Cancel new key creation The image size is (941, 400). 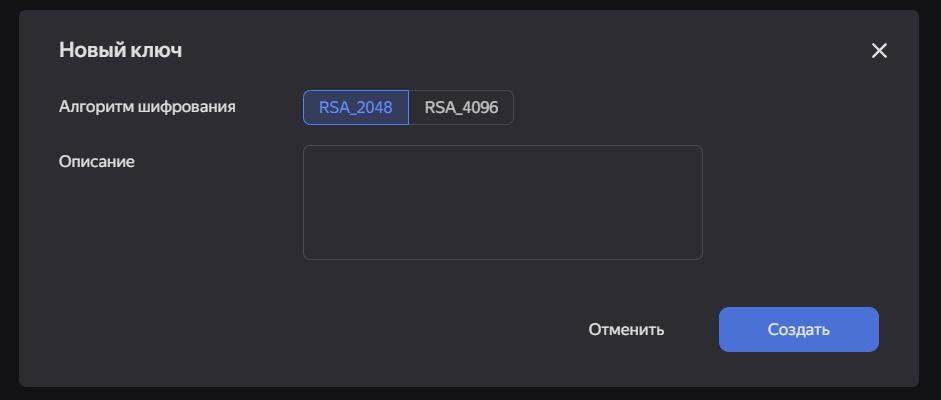[x=626, y=329]
